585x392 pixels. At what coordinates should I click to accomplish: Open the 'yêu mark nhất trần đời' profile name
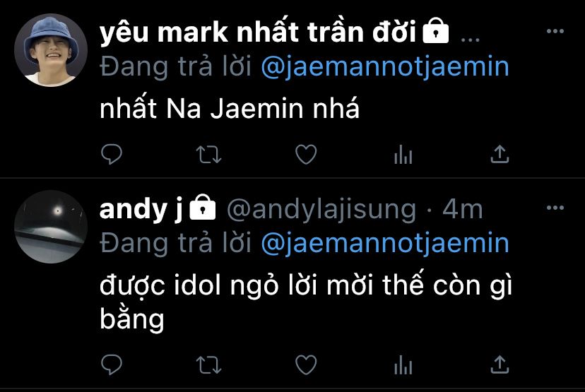pos(258,32)
